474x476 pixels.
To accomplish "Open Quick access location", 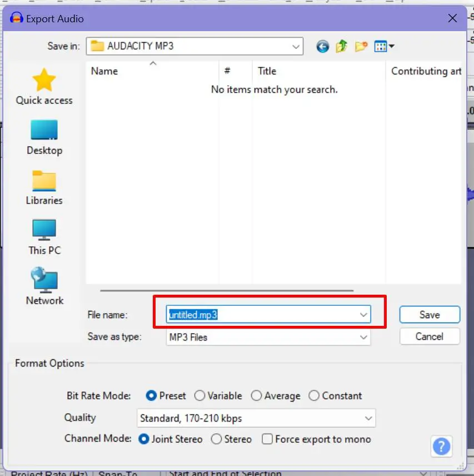I will (44, 87).
